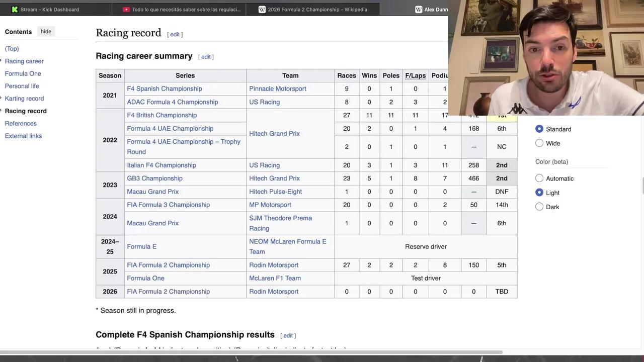
Task: Select Racing record in the Contents sidebar
Action: pos(26,111)
